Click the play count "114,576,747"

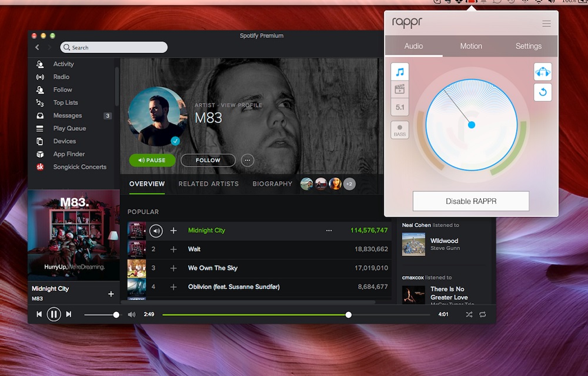[369, 231]
